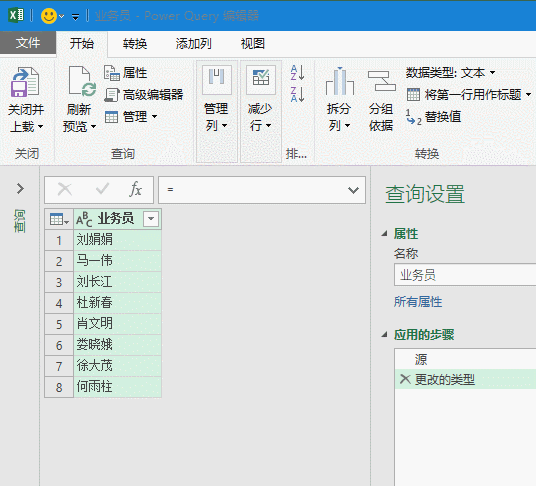Click 替换值 in the ribbon
This screenshot has height=486, width=536.
pos(433,117)
